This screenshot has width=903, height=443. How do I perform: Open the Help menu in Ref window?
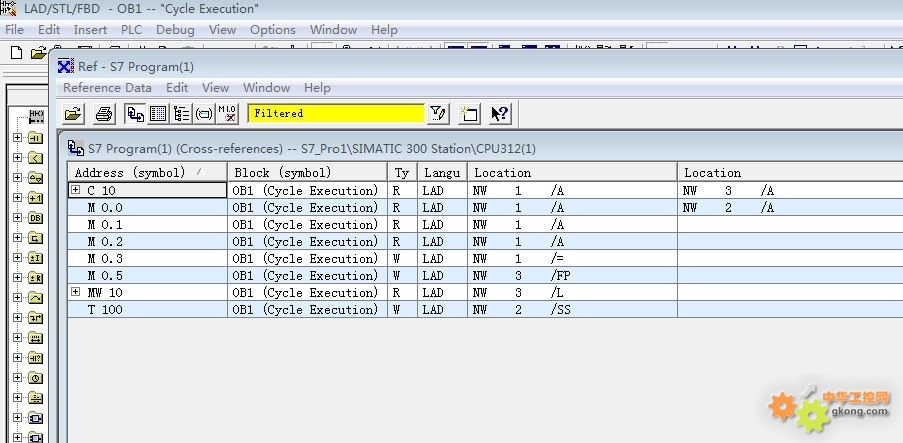point(317,88)
